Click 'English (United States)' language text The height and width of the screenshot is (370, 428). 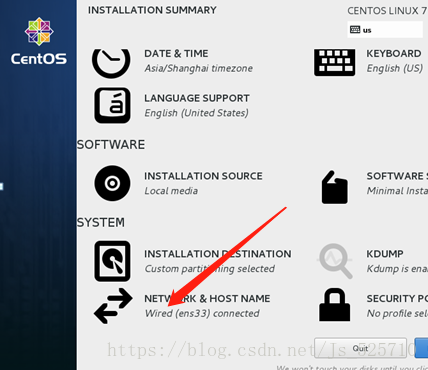pos(196,113)
